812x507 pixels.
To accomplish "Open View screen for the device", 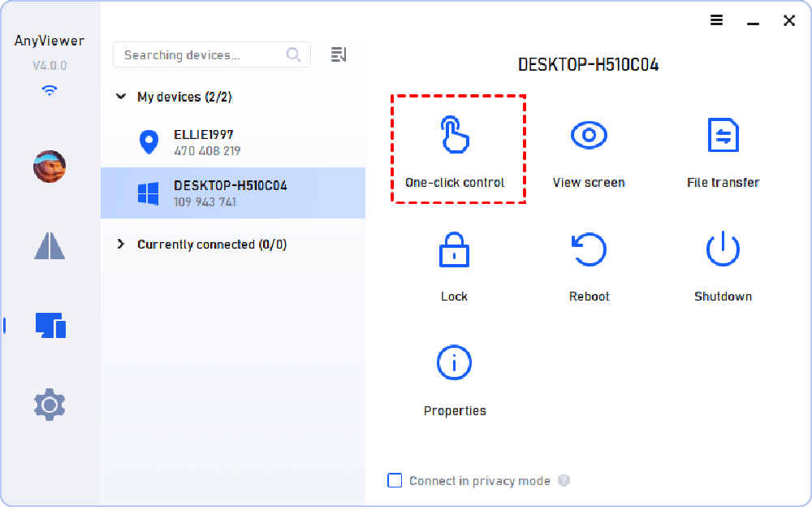I will tap(589, 136).
